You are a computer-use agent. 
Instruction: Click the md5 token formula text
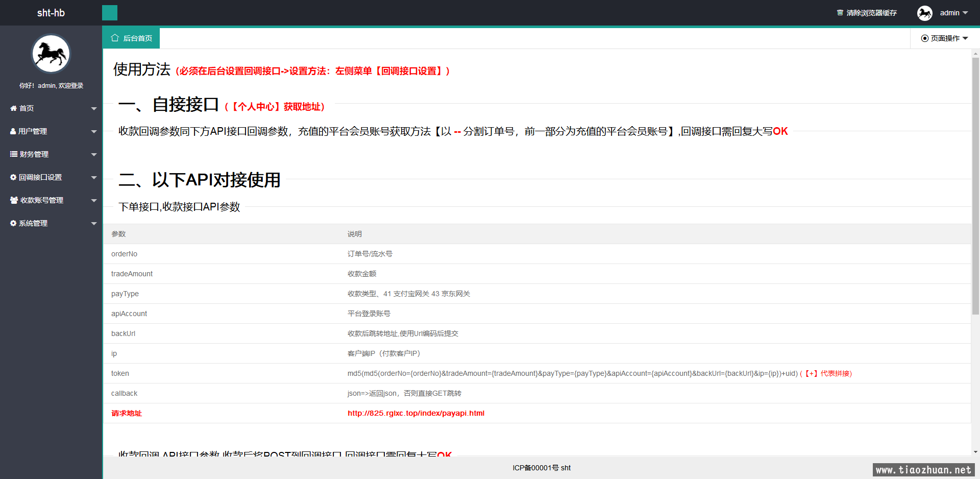click(573, 373)
